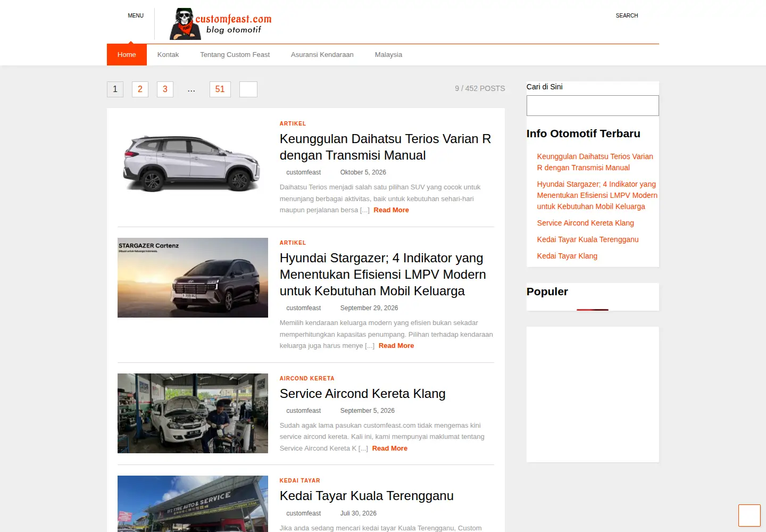Click Read More on the Service Aircond excerpt
This screenshot has width=766, height=532.
click(x=389, y=448)
